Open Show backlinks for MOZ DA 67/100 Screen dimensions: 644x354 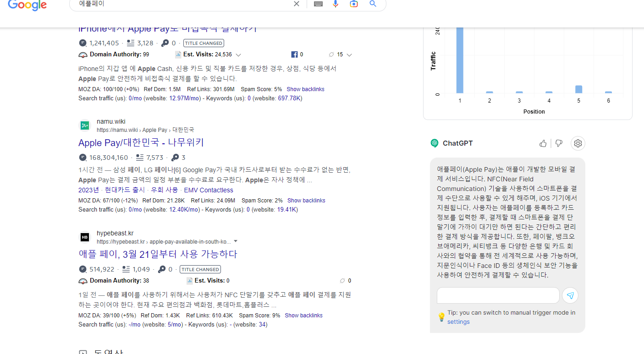[x=306, y=201]
